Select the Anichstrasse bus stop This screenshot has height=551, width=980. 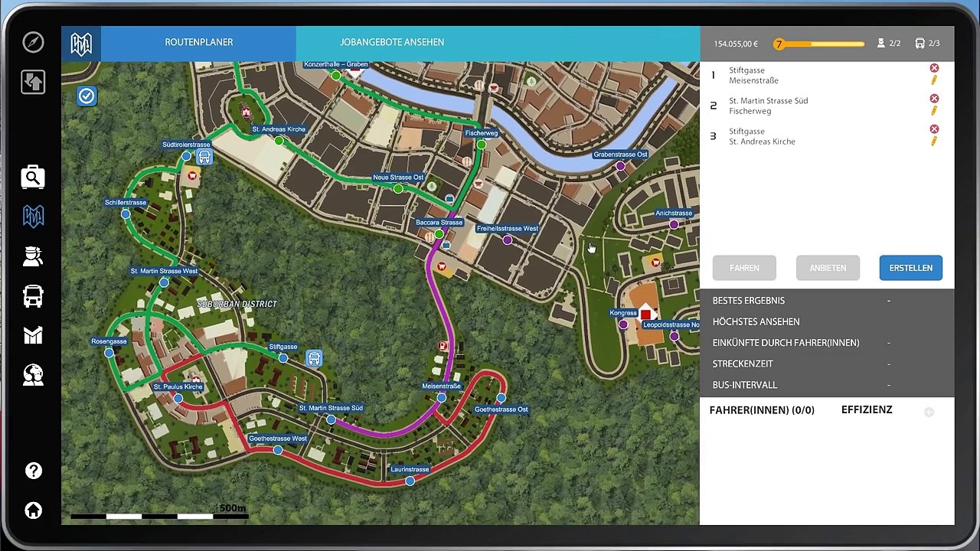pyautogui.click(x=674, y=224)
